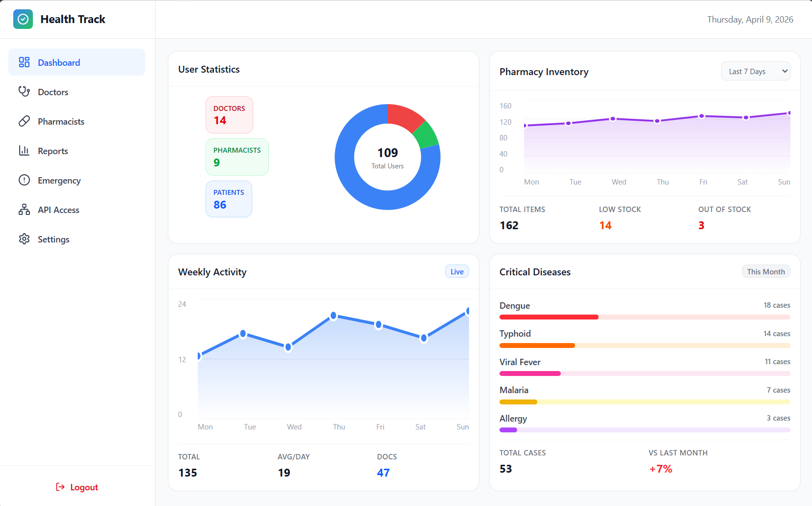Click the Dashboard grid icon

(24, 62)
